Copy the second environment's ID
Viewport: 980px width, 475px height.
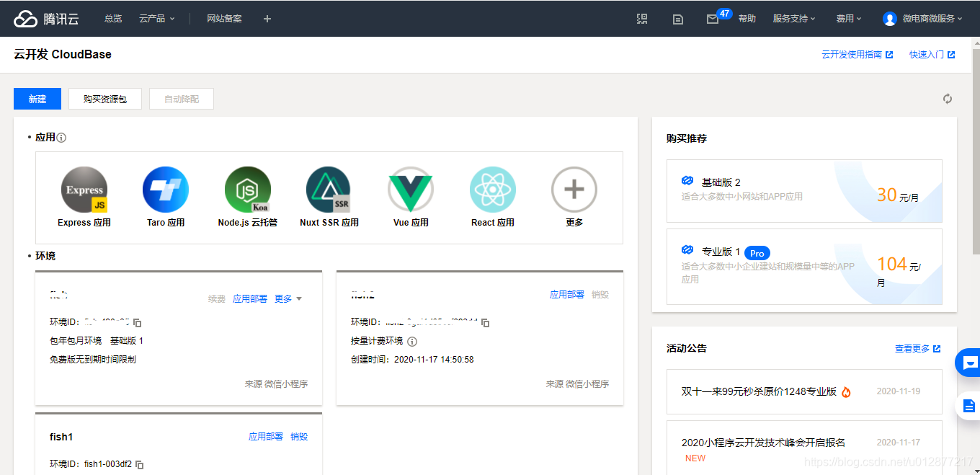(486, 323)
